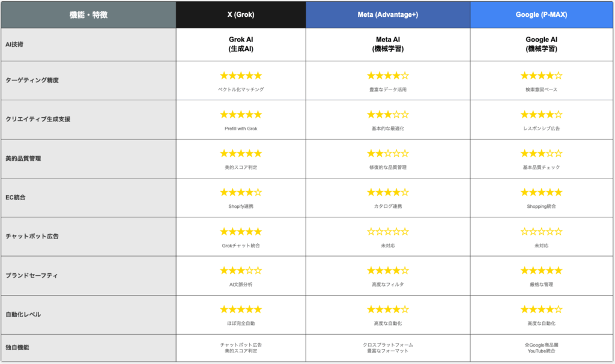Click Google star rating for 美的品質管理
Image resolution: width=615 pixels, height=364 pixels.
pos(541,153)
